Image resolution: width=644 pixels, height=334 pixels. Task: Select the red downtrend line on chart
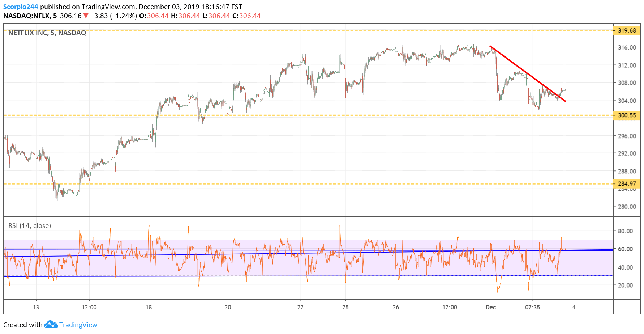[528, 74]
